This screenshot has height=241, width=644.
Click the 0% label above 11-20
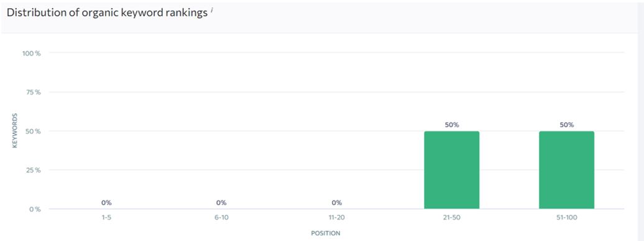click(336, 202)
